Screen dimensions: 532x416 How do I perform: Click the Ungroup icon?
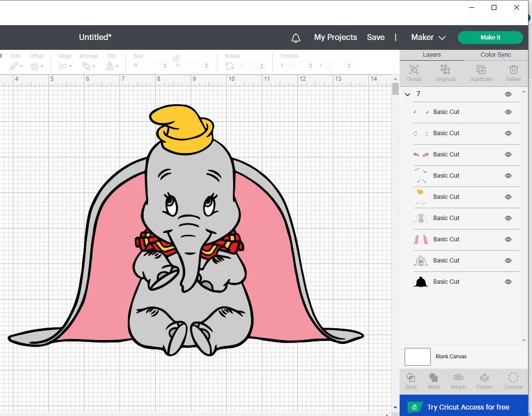click(x=445, y=70)
